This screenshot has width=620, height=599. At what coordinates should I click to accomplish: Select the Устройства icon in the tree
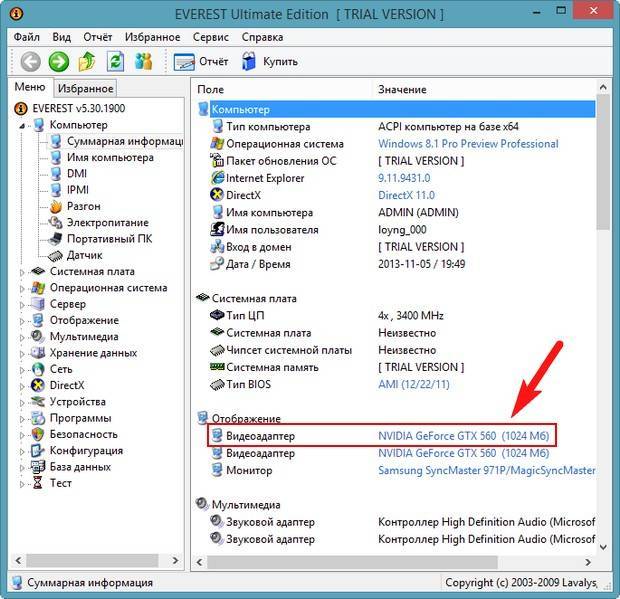point(38,402)
